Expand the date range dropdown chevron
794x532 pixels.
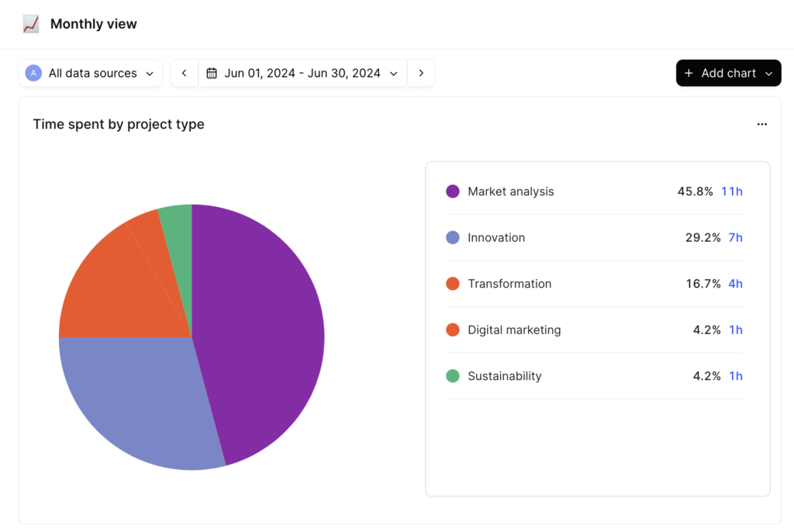(x=394, y=72)
